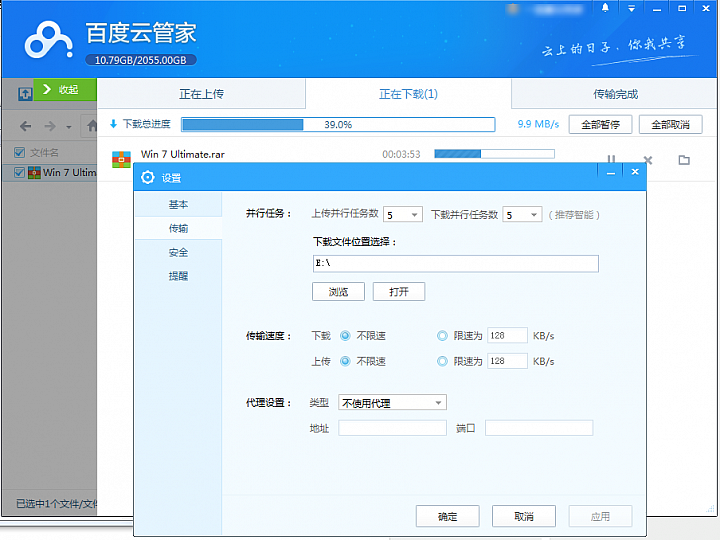Click the Win 7 Ultimate.rar progress bar
Screen dimensions: 720x540
click(x=495, y=154)
